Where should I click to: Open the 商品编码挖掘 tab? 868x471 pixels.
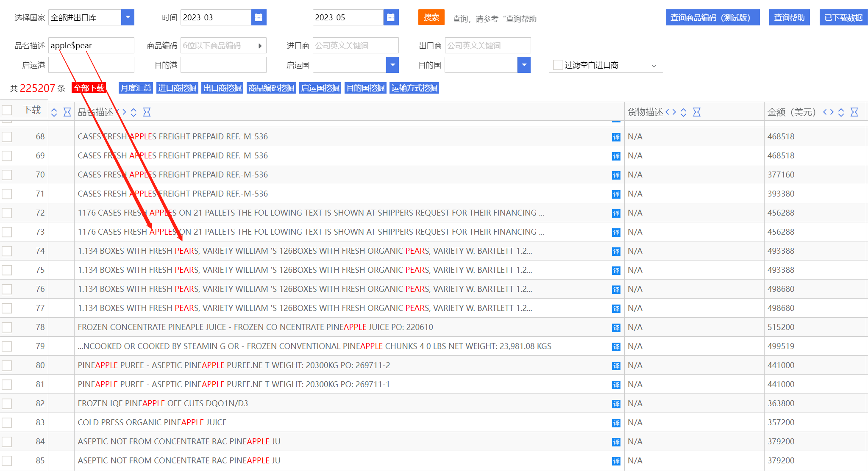[x=271, y=88]
